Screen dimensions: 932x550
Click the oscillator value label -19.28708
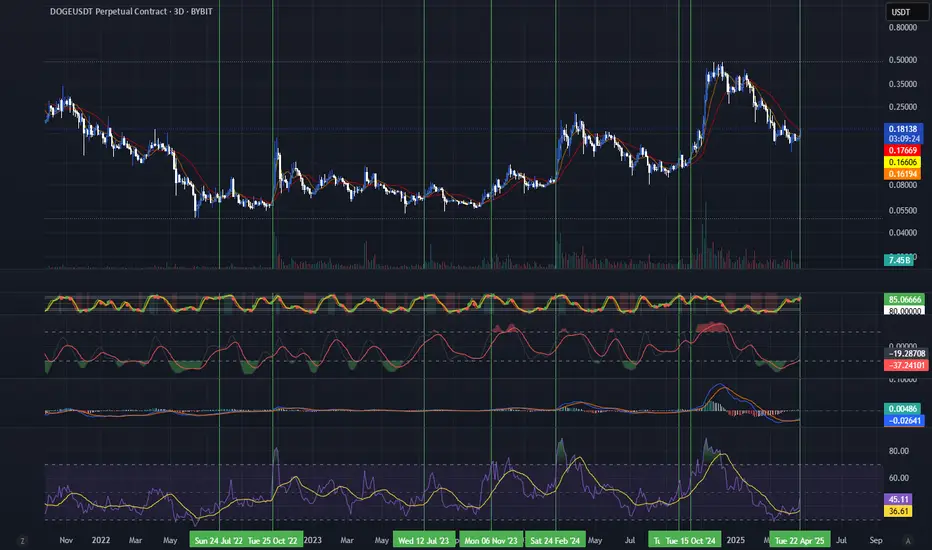906,354
